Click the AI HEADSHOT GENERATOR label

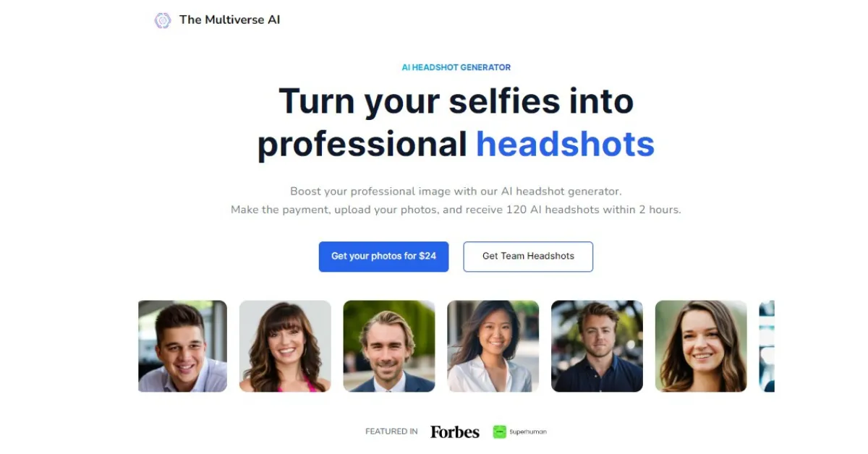coord(456,67)
